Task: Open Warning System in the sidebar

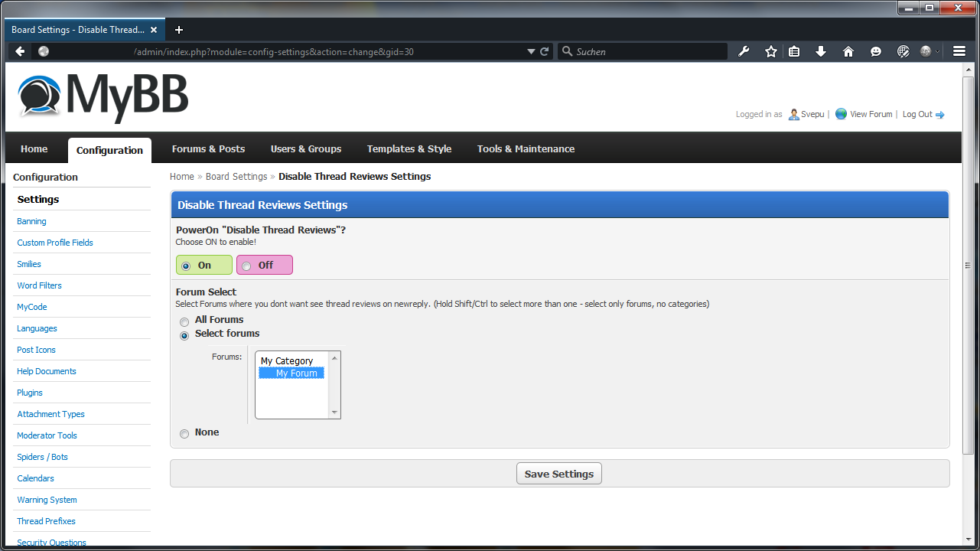Action: click(x=47, y=500)
